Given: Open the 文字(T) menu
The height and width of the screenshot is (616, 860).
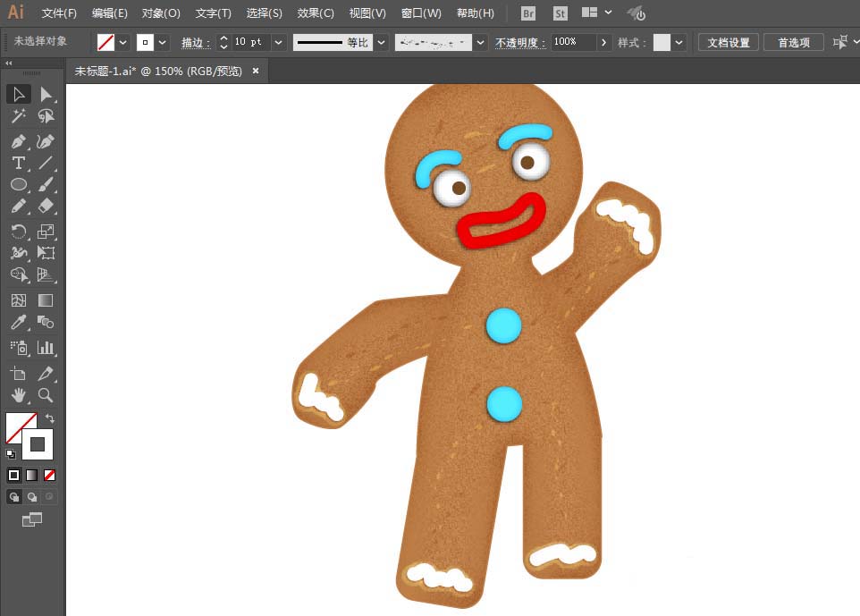Looking at the screenshot, I should 214,13.
